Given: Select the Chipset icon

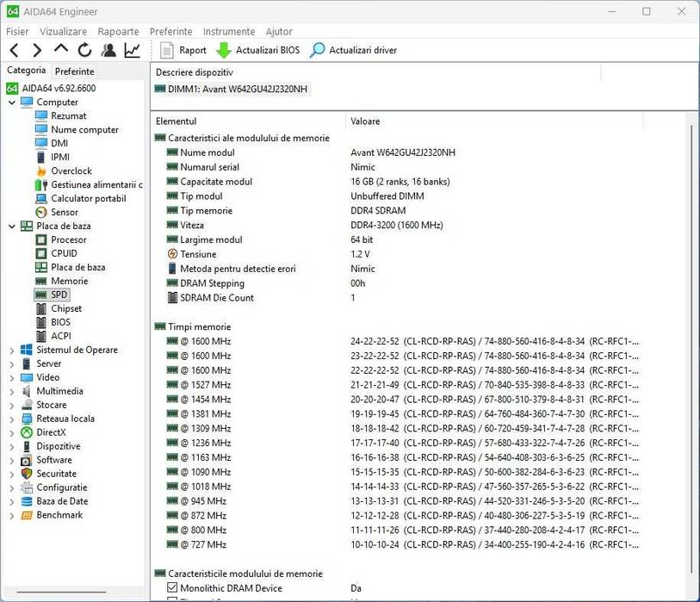Looking at the screenshot, I should (41, 308).
